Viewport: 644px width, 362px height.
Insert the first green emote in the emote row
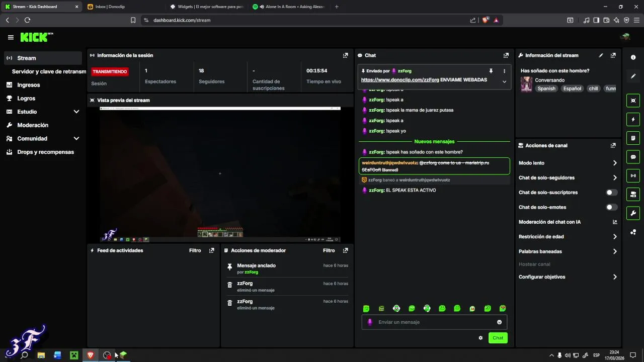coord(366,308)
